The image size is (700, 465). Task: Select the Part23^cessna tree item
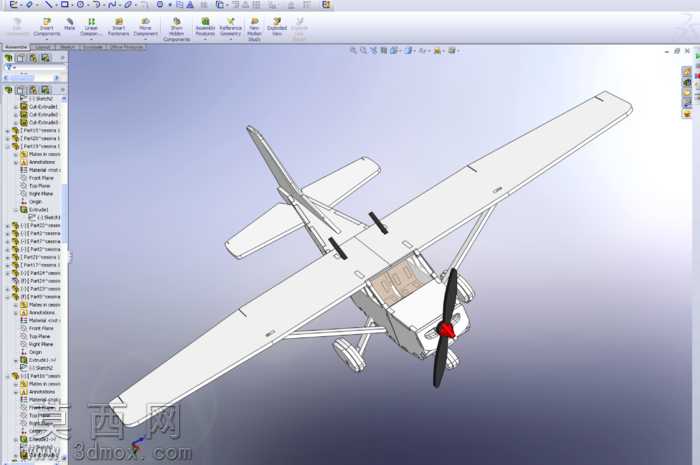tap(37, 289)
